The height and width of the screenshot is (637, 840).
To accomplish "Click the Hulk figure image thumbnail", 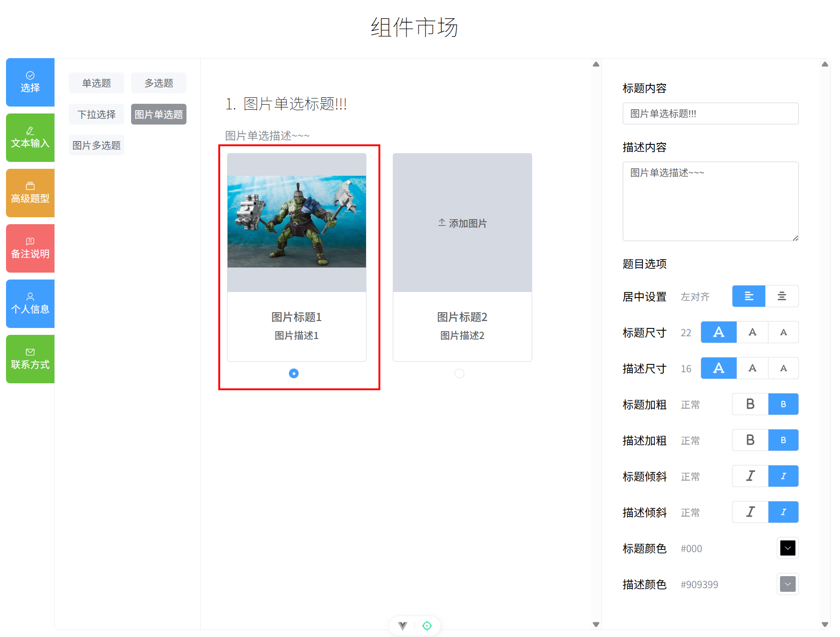I will (x=297, y=221).
